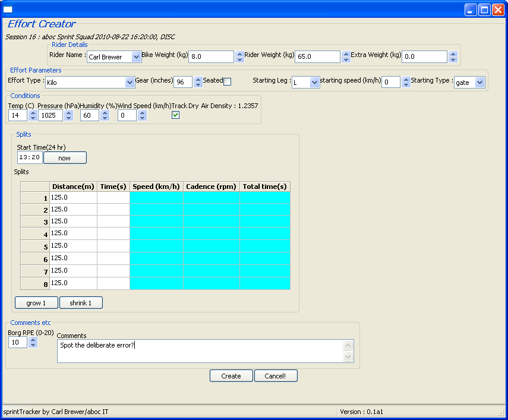Decrease Pressure (hPa) with down arrow
Screen dimensions: 508x420
point(68,118)
